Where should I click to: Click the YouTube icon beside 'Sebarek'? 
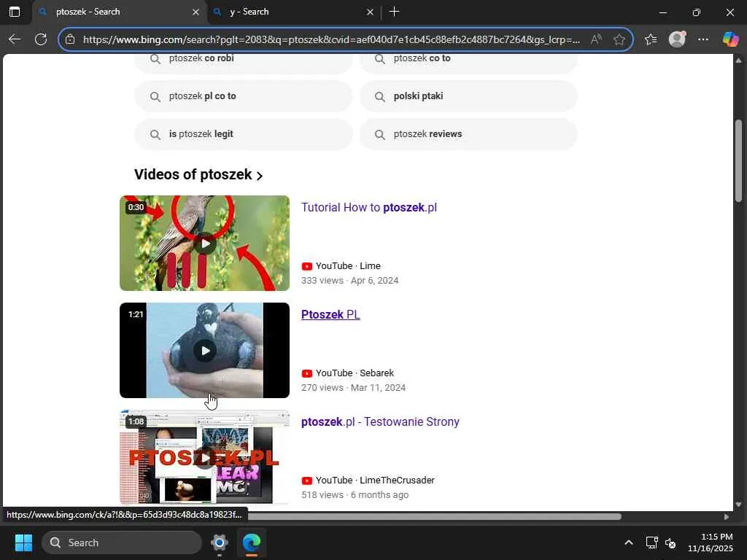[x=307, y=373]
